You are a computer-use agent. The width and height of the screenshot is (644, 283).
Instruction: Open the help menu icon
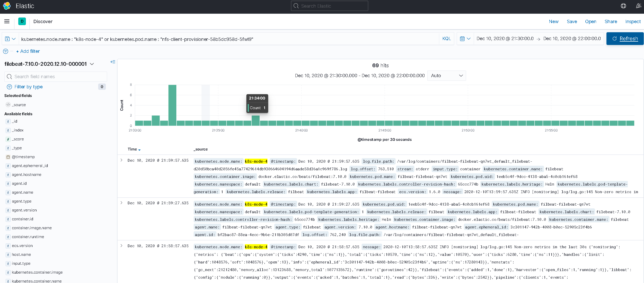pos(623,6)
